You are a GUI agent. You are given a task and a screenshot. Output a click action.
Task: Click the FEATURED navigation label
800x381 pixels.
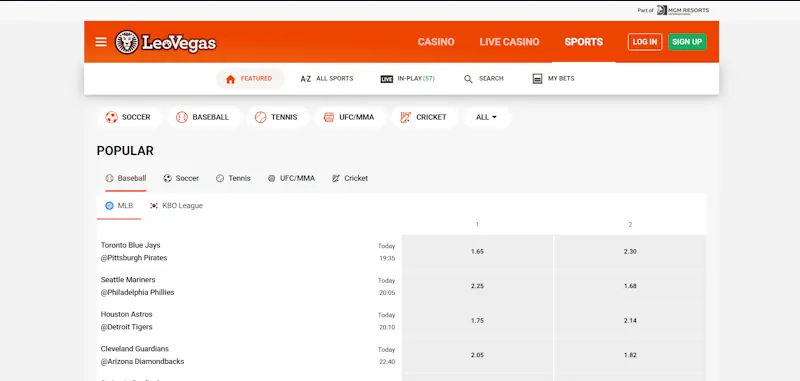tap(256, 79)
